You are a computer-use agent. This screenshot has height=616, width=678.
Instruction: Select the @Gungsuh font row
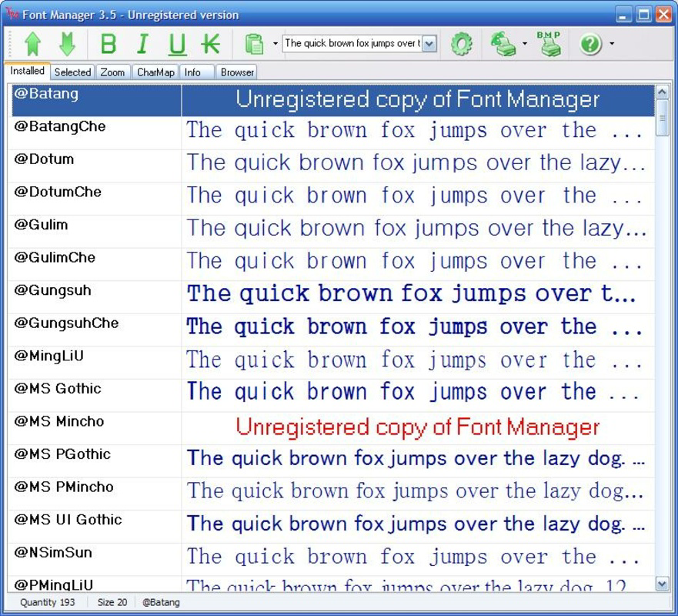(x=333, y=298)
